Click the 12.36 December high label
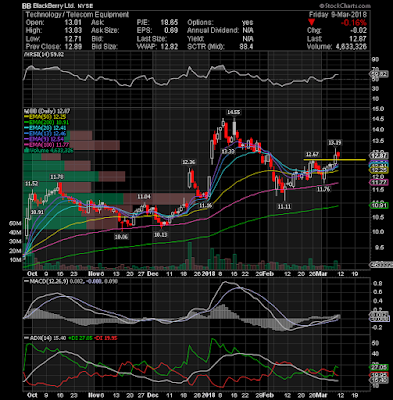The width and height of the screenshot is (393, 400). (x=188, y=162)
